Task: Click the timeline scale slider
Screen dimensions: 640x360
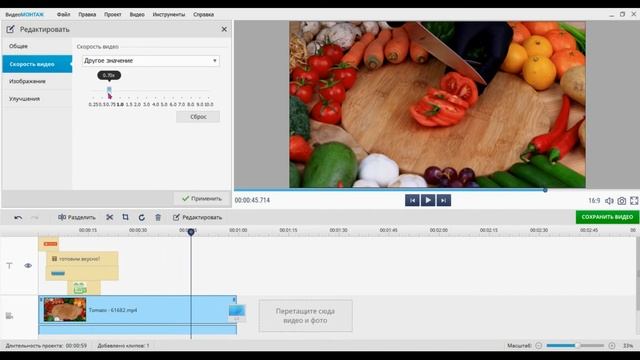Action: [x=576, y=346]
